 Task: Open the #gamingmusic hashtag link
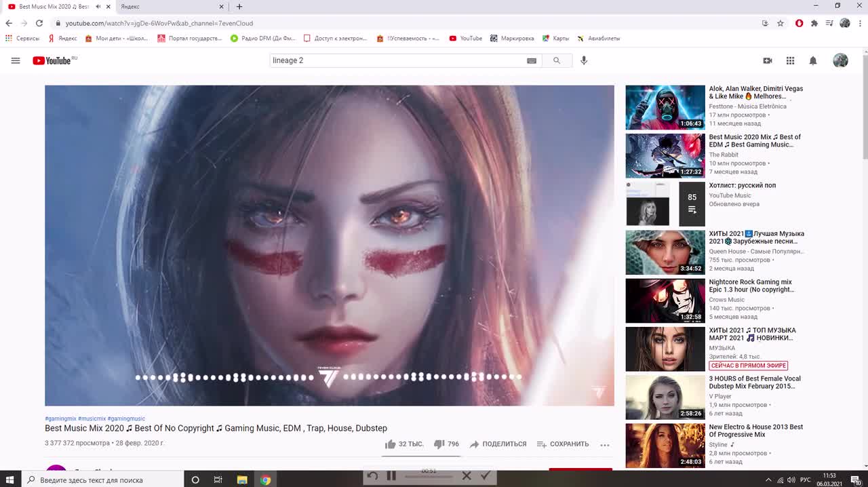(126, 418)
